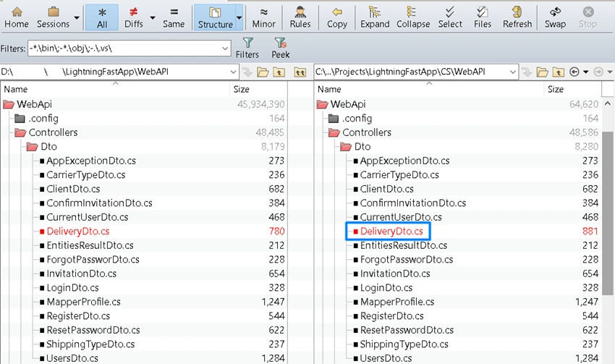The width and height of the screenshot is (615, 364).
Task: Click the left pane path field
Action: pyautogui.click(x=114, y=72)
